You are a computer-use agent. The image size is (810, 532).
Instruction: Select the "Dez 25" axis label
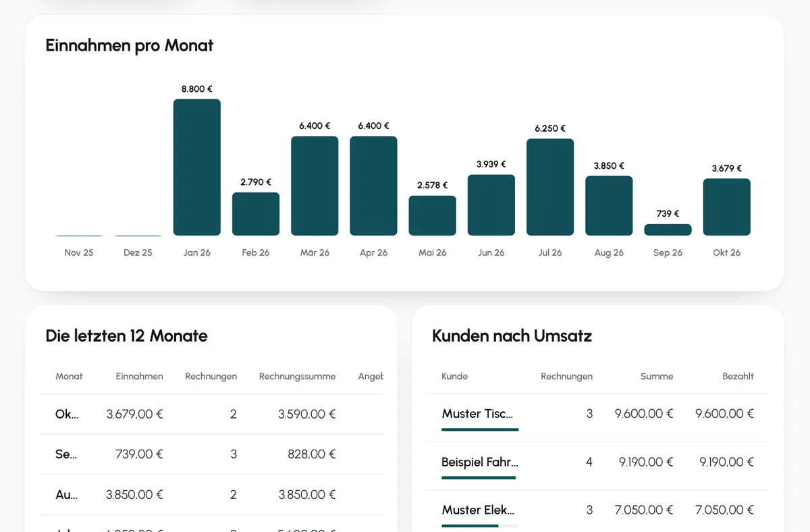[x=138, y=252]
